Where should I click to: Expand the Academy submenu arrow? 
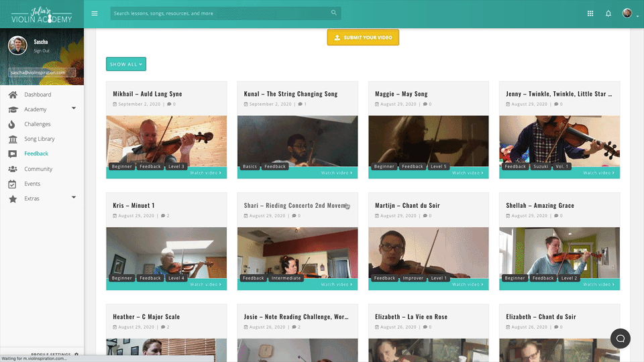coord(74,109)
